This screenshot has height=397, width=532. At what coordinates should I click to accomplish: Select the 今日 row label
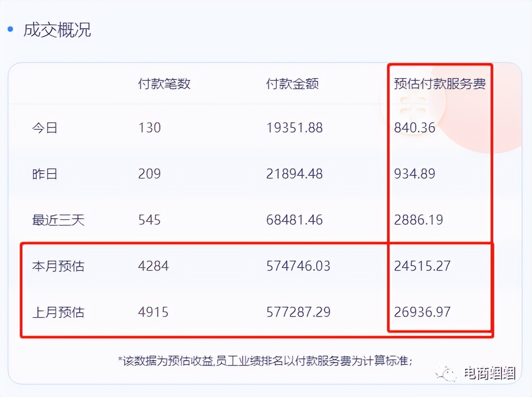tap(45, 127)
